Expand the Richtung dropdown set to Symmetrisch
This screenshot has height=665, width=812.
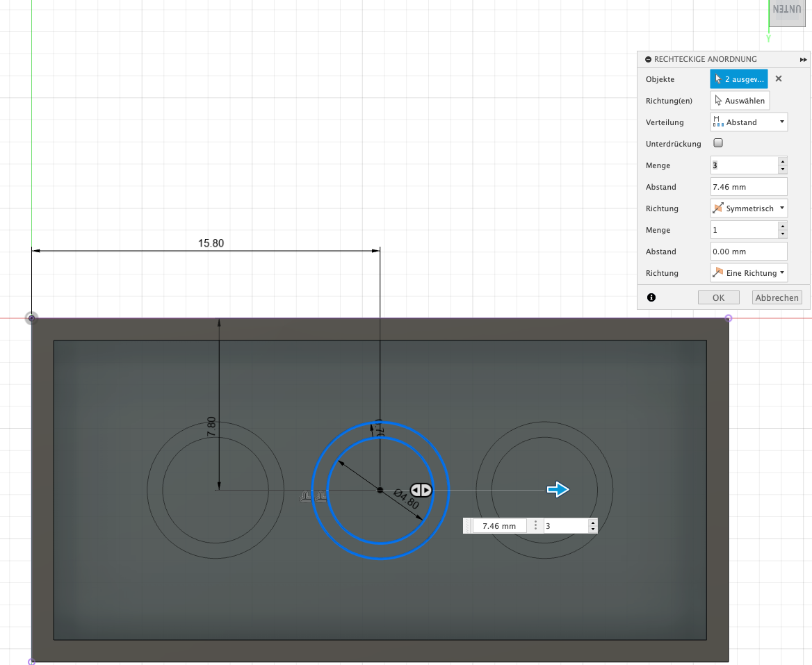[x=749, y=208]
